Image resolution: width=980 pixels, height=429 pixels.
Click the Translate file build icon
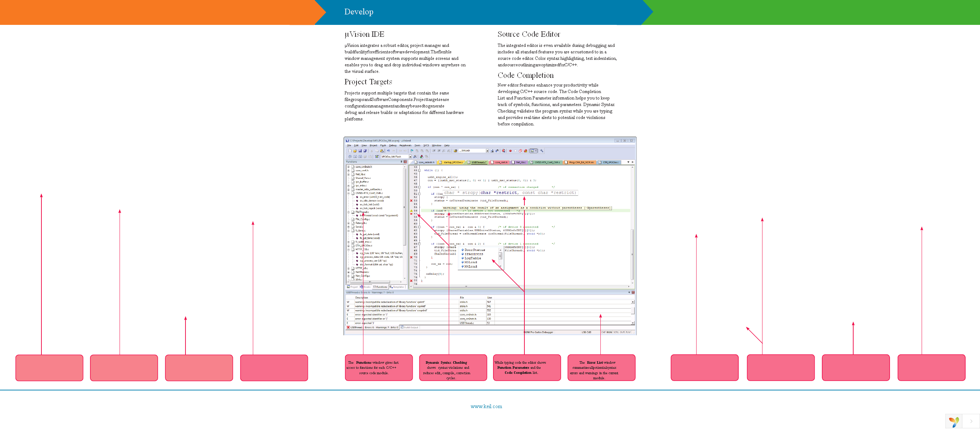pos(350,157)
